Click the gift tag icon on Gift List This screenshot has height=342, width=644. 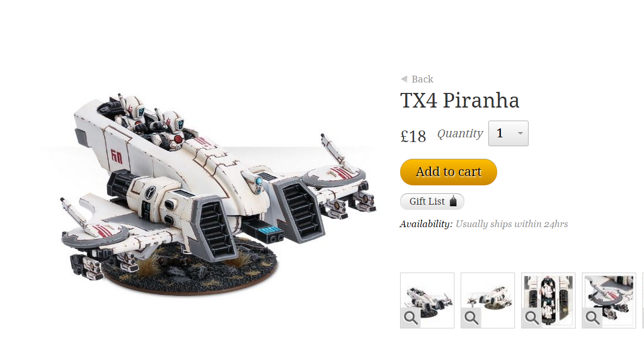[453, 201]
